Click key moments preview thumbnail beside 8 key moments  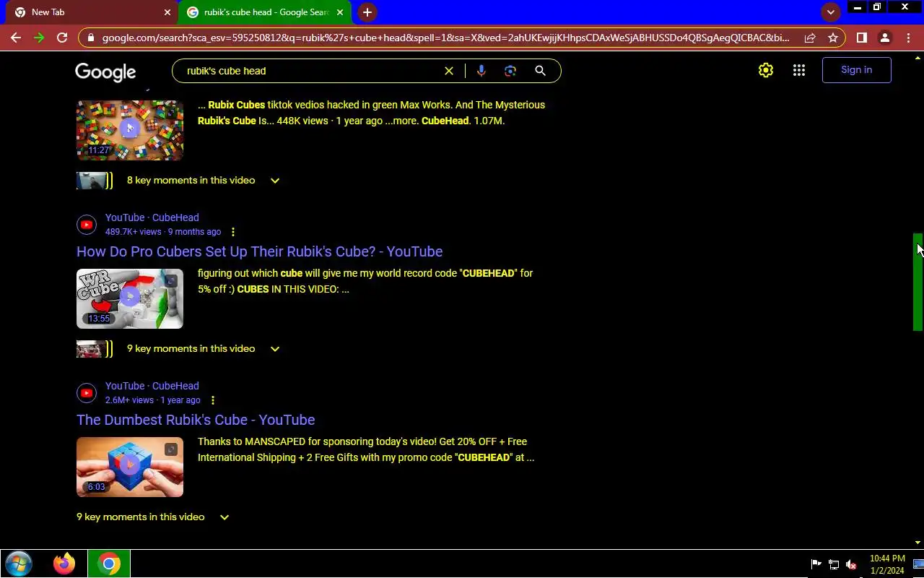click(95, 181)
